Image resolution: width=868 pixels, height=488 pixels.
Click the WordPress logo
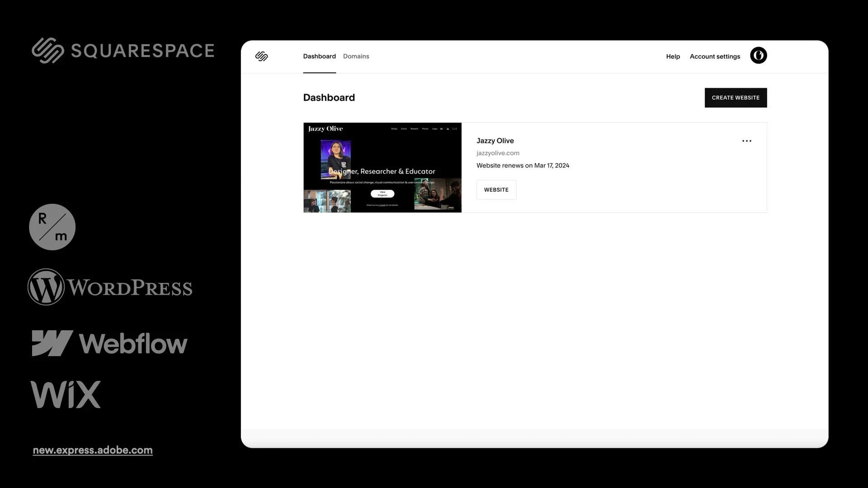[x=110, y=287]
